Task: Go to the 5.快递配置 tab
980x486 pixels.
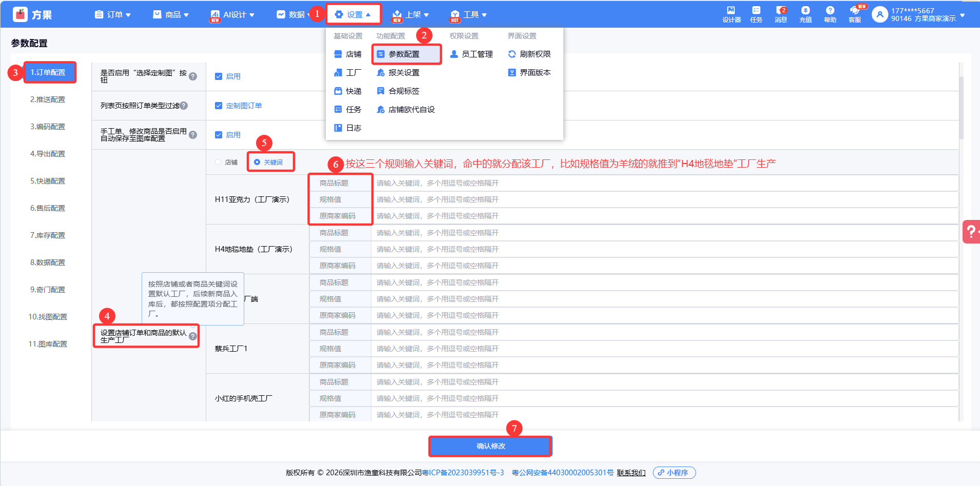Action: click(x=48, y=181)
